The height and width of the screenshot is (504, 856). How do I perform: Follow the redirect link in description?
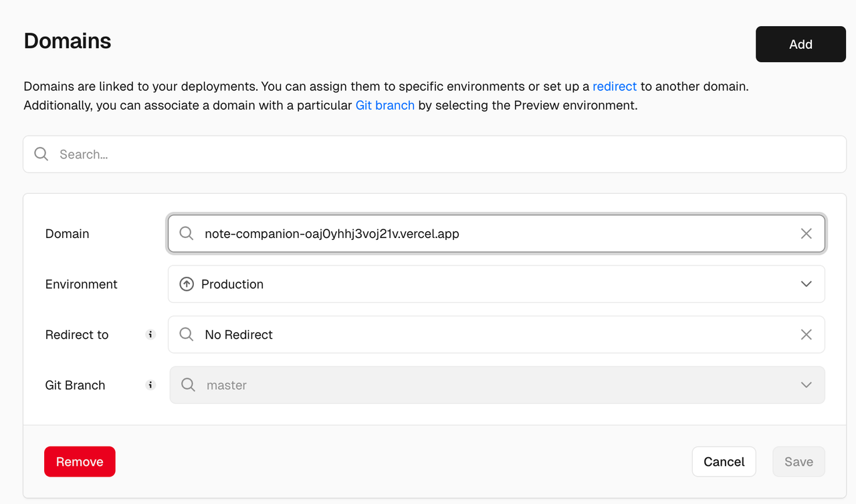pos(614,86)
